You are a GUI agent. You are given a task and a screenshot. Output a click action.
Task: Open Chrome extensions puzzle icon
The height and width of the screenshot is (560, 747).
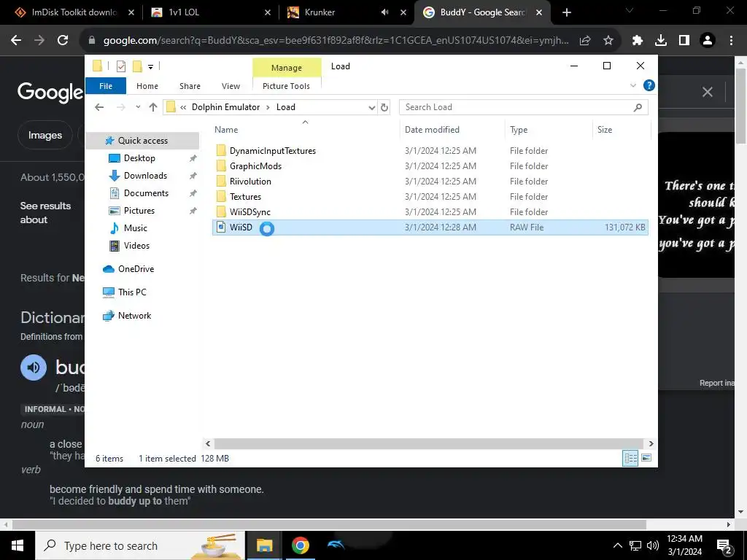pos(638,40)
